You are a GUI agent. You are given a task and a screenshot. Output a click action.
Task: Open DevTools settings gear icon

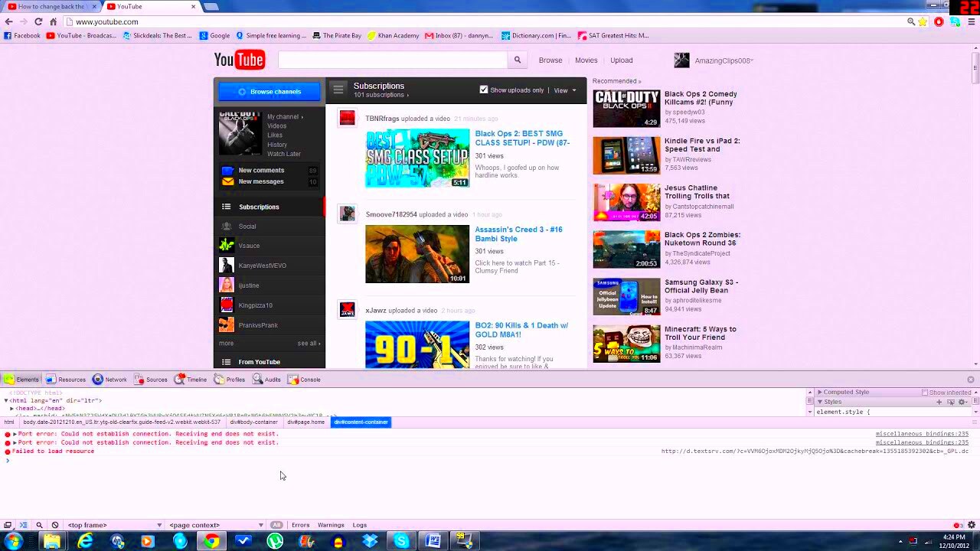972,525
